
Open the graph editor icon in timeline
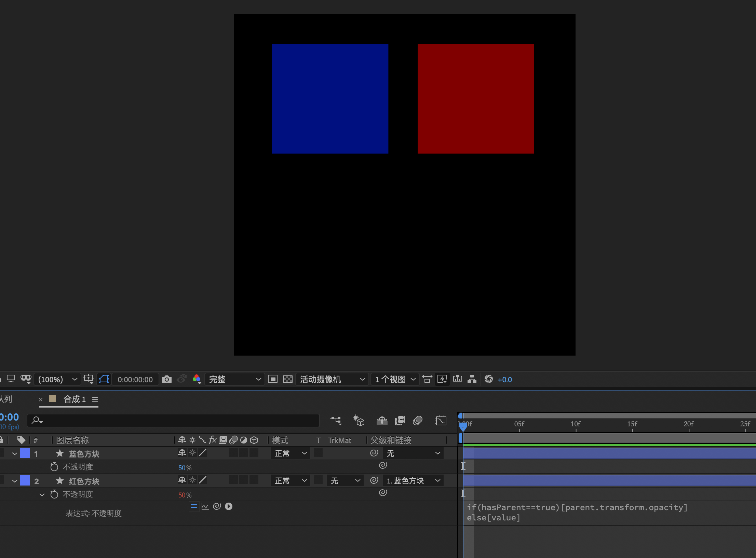pyautogui.click(x=441, y=420)
